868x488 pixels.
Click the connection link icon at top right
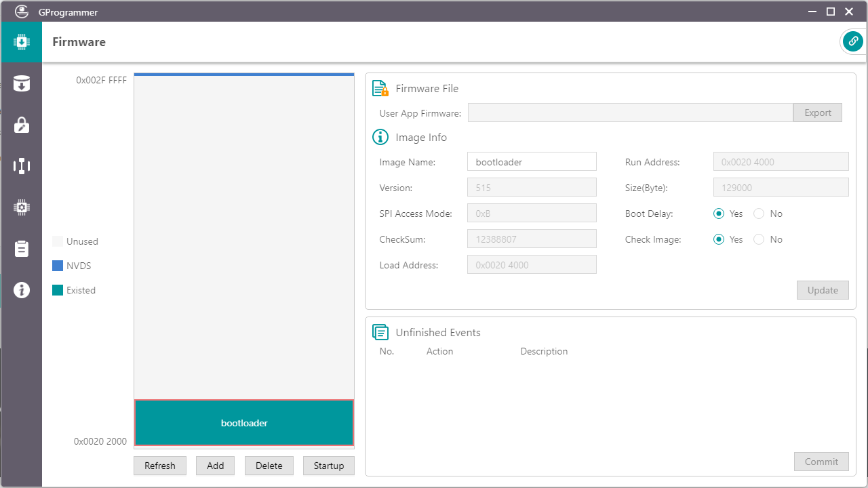[x=852, y=42]
